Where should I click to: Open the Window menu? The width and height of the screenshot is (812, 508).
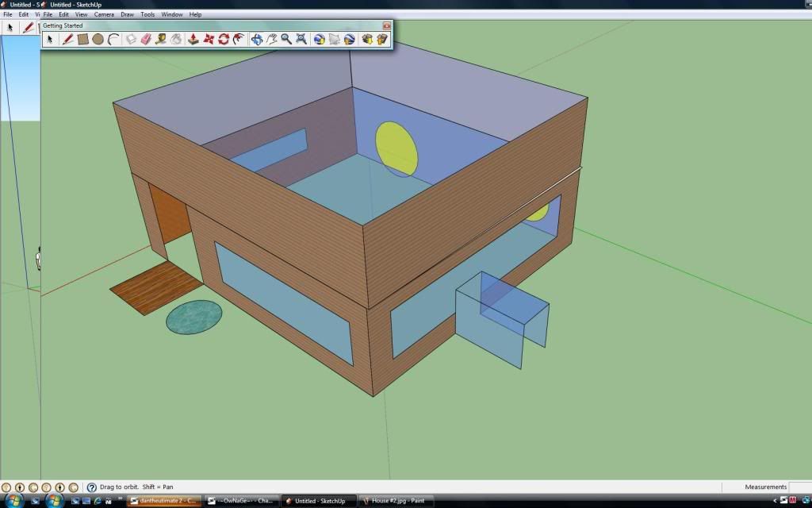172,14
